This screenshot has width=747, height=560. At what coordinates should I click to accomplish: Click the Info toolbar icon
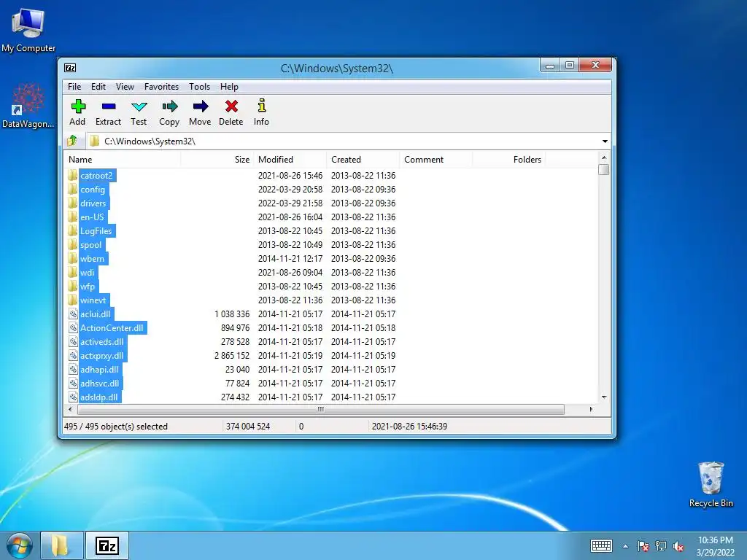(x=262, y=106)
